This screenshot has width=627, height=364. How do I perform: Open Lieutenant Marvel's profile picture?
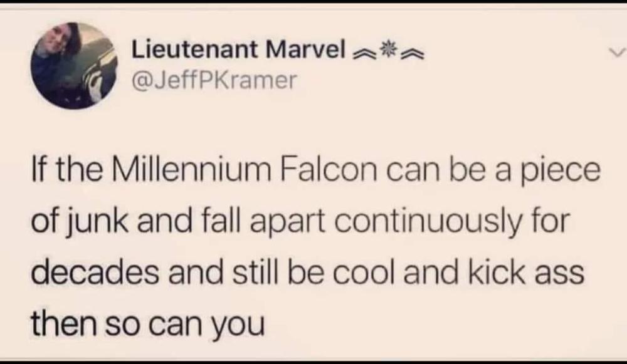[75, 66]
